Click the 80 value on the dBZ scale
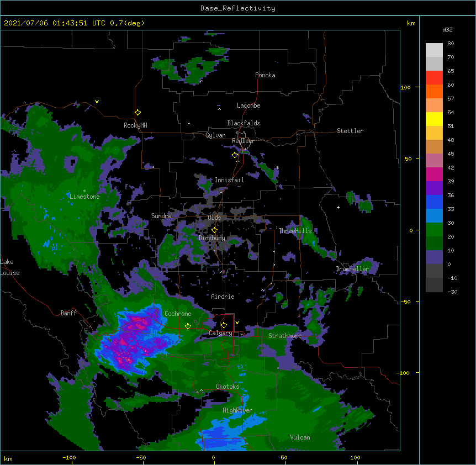The width and height of the screenshot is (476, 465). pyautogui.click(x=451, y=44)
